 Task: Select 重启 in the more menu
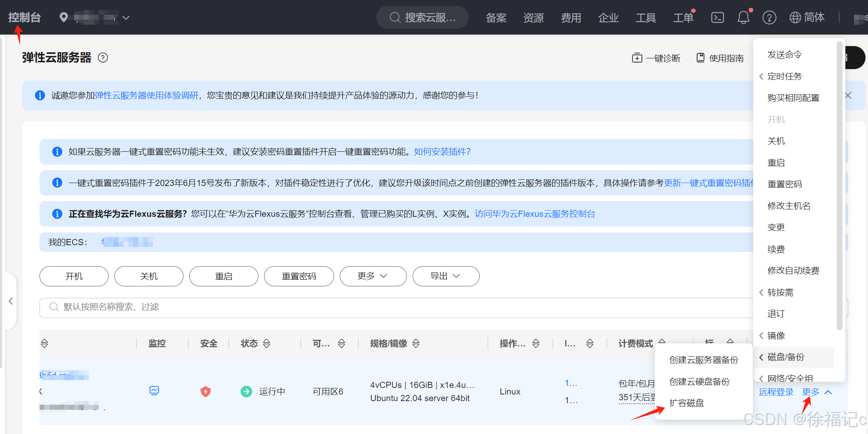pyautogui.click(x=776, y=163)
